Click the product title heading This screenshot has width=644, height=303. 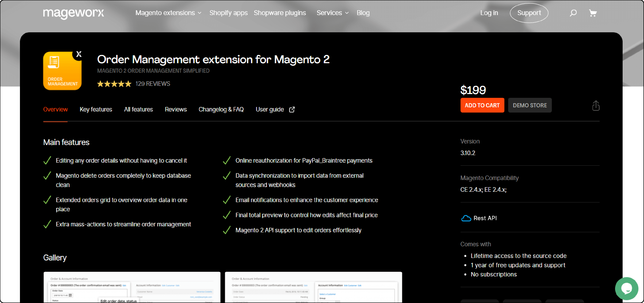pyautogui.click(x=213, y=59)
